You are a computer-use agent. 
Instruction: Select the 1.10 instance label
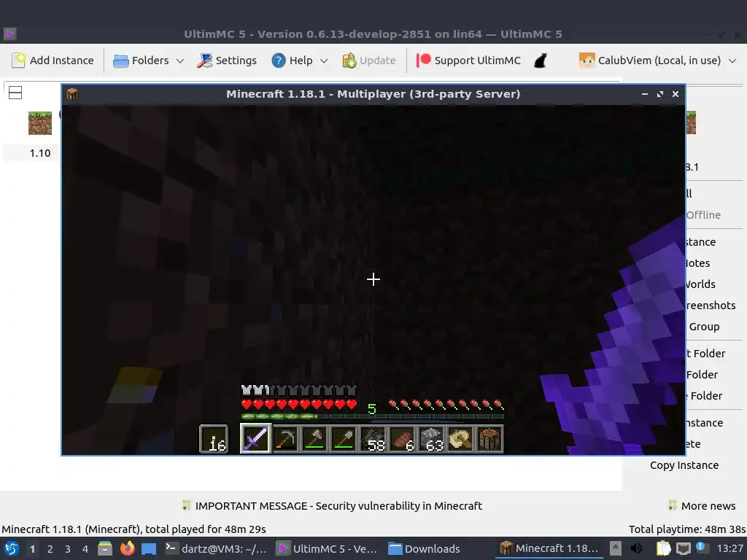pyautogui.click(x=40, y=153)
